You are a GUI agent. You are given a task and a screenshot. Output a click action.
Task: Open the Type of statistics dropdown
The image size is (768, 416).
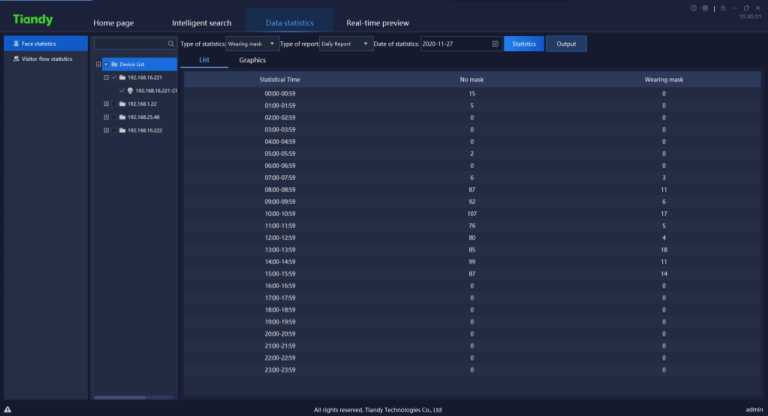[x=252, y=44]
